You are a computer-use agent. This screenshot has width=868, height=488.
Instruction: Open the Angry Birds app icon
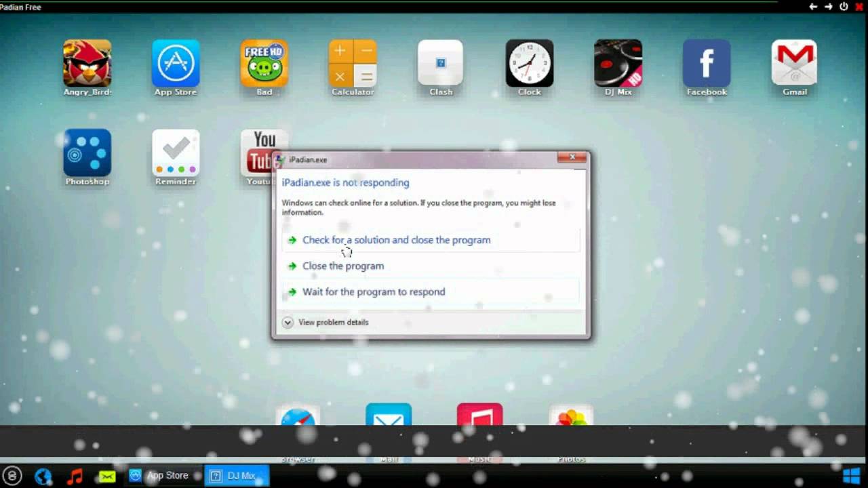(x=87, y=63)
